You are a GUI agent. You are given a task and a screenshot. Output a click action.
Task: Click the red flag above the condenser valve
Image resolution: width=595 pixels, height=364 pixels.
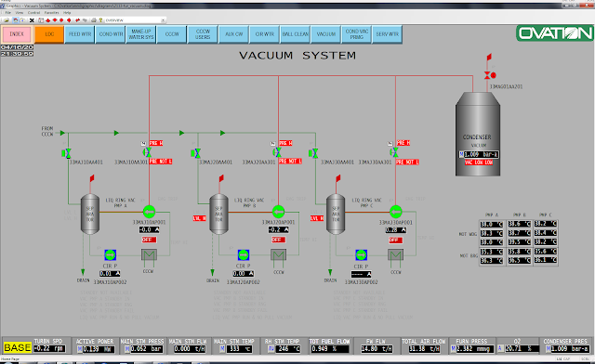pyautogui.click(x=489, y=58)
